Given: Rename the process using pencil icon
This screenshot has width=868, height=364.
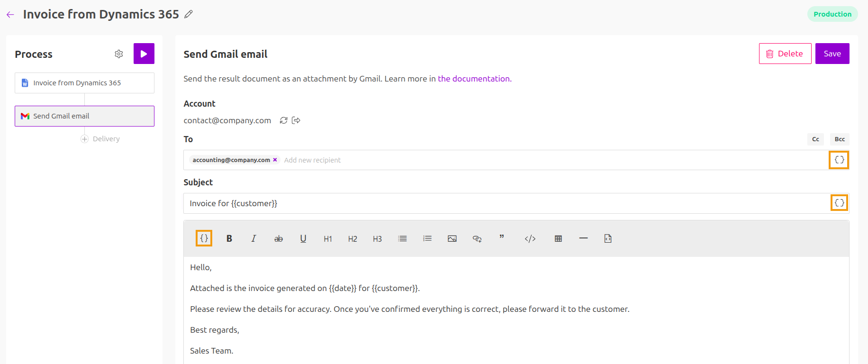Looking at the screenshot, I should click(x=189, y=14).
